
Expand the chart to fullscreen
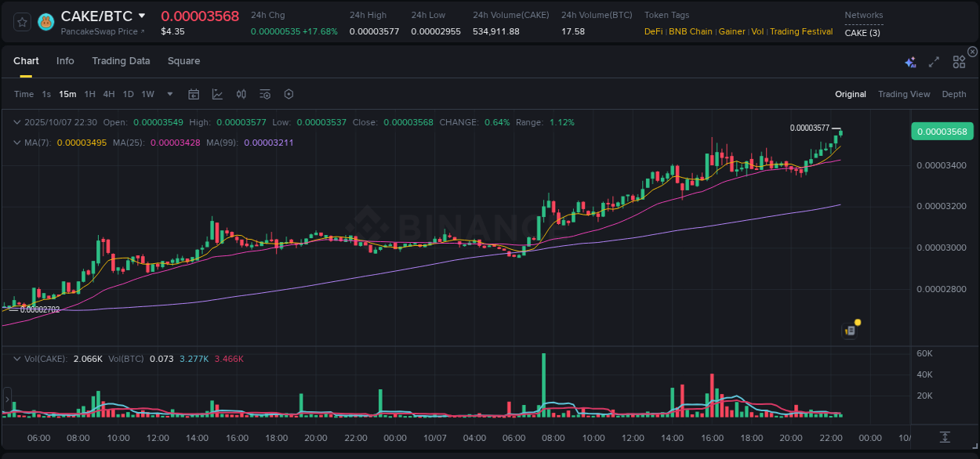(933, 60)
